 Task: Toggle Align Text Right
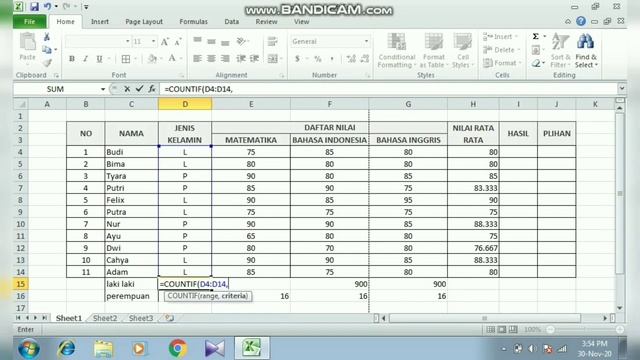point(225,59)
